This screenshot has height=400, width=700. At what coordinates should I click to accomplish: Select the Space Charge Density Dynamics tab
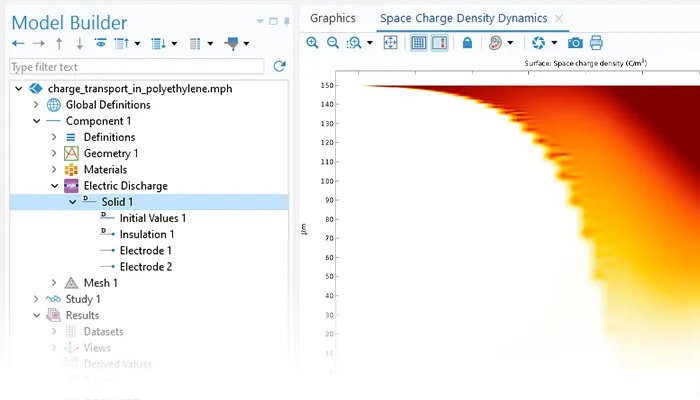pos(463,18)
